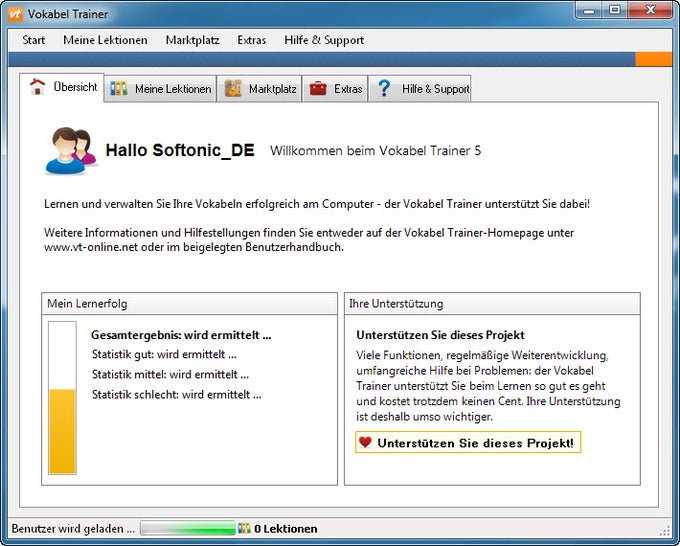
Task: Click the 'Ihre Unterstützung' panel header
Action: [x=492, y=304]
